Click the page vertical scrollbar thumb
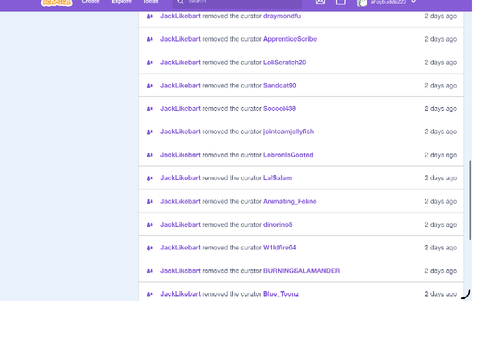The height and width of the screenshot is (360, 480). click(x=470, y=200)
